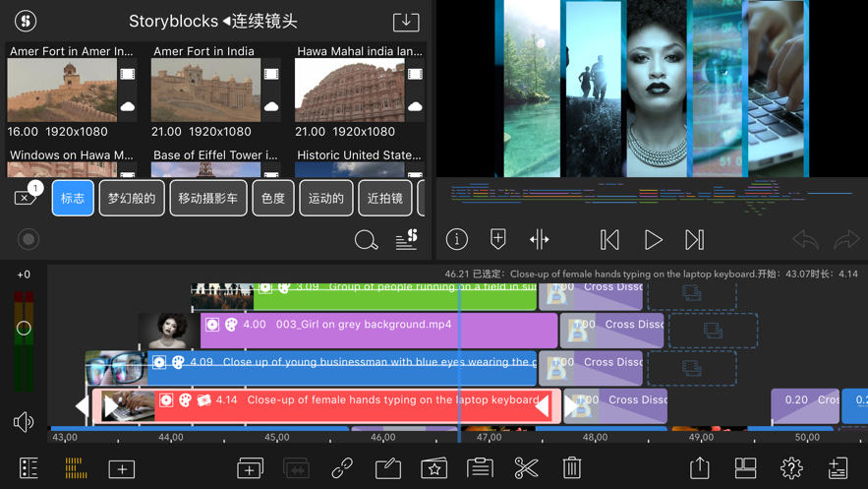Delete the selected clip with trash icon
Screen dimensions: 868x489
tap(572, 468)
